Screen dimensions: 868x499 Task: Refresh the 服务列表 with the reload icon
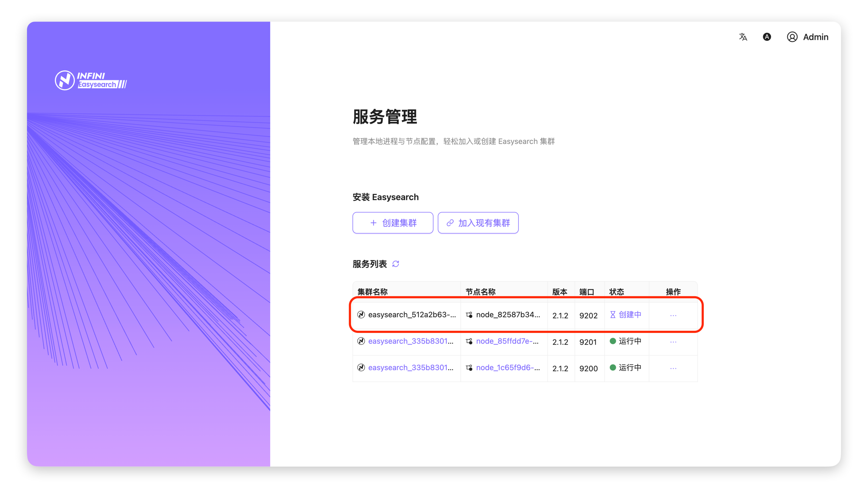tap(396, 264)
